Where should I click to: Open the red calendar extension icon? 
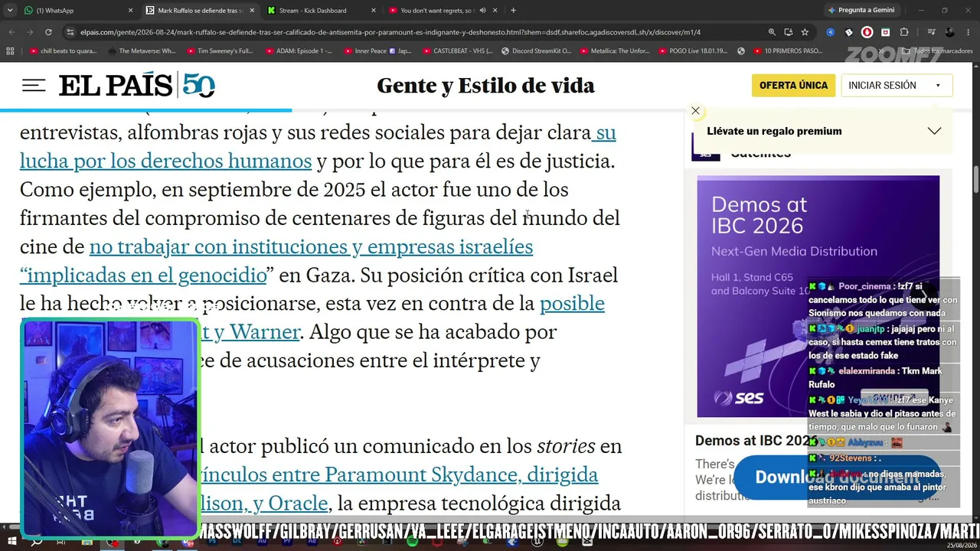pyautogui.click(x=886, y=32)
